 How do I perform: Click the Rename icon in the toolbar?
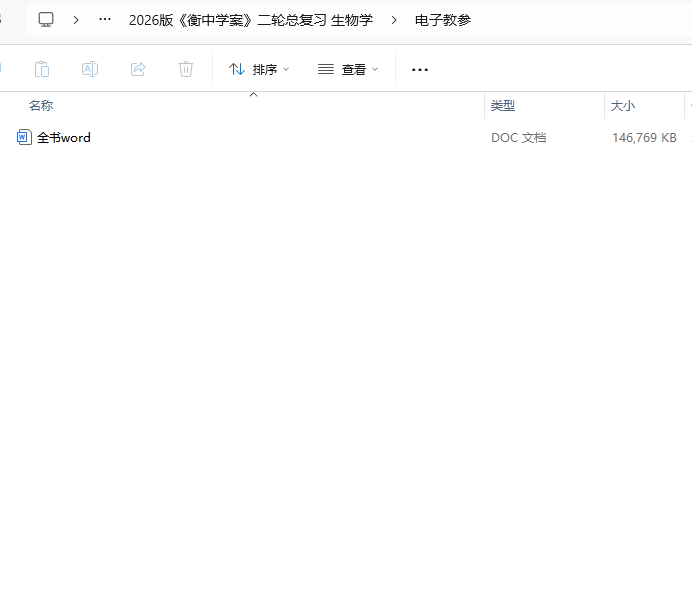90,69
